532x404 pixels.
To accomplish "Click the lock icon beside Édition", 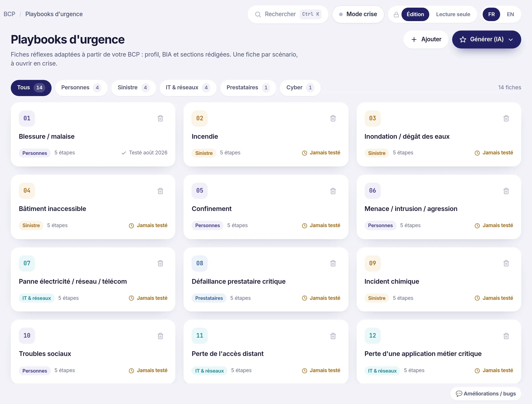I will pos(396,14).
